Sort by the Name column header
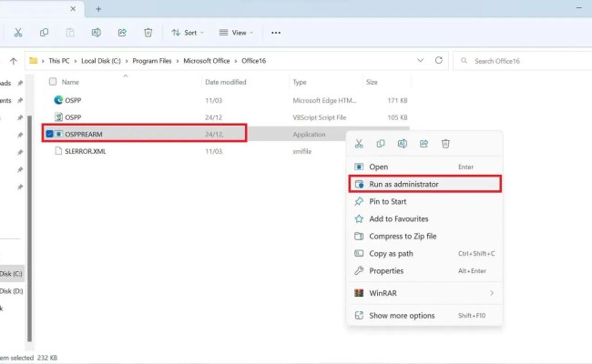The height and width of the screenshot is (364, 592). pyautogui.click(x=70, y=82)
